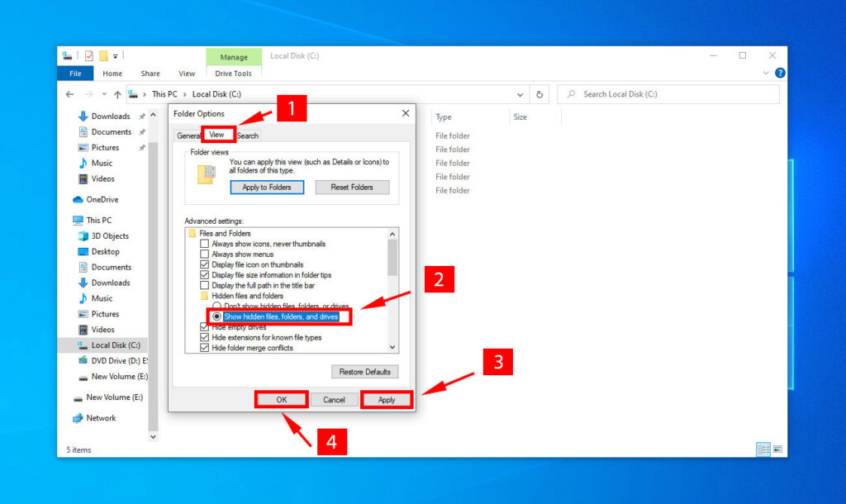Click the Up directory arrow icon
The height and width of the screenshot is (504, 846).
click(x=117, y=94)
